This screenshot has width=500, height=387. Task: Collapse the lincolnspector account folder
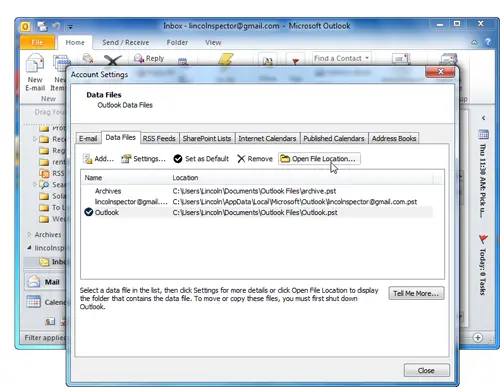click(x=29, y=248)
